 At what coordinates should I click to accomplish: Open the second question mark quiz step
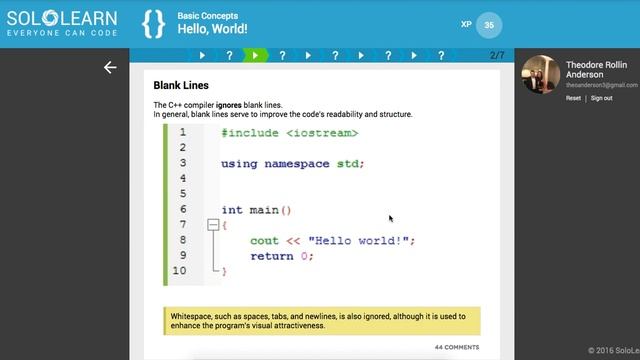(282, 56)
